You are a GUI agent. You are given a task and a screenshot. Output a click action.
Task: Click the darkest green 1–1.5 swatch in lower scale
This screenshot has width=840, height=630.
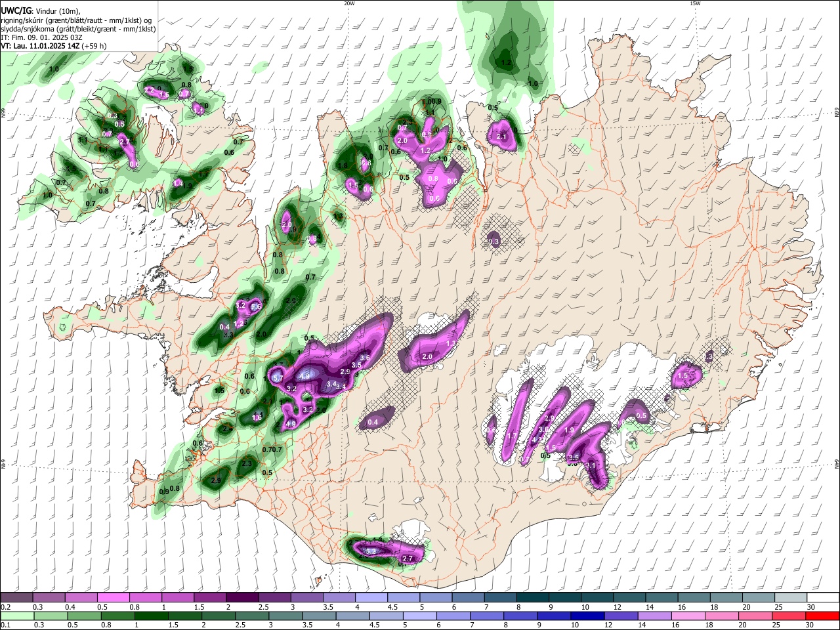click(x=150, y=616)
